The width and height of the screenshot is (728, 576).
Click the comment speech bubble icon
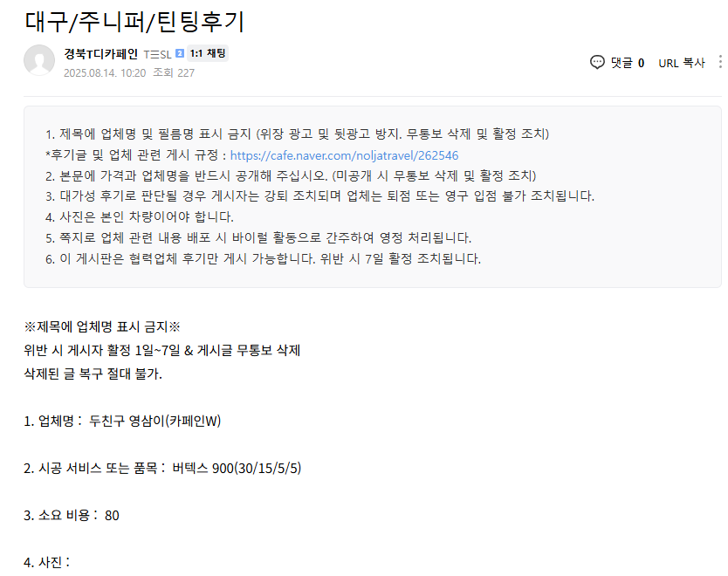(597, 62)
